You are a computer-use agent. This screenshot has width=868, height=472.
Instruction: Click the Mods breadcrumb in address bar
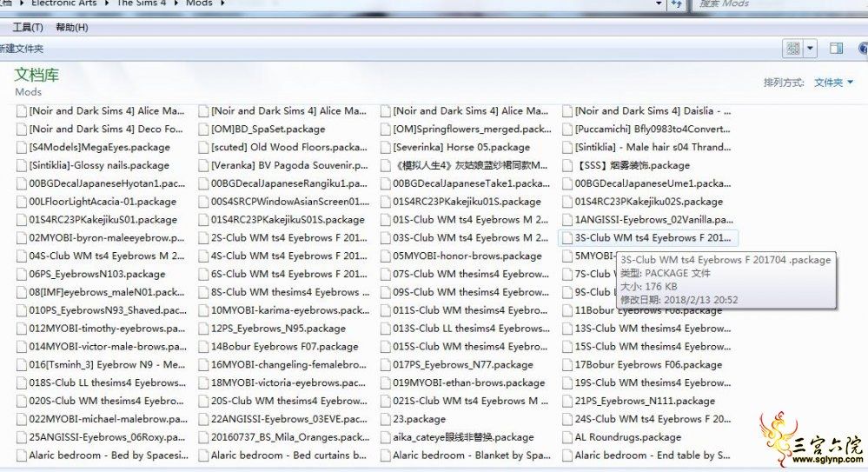[x=199, y=3]
